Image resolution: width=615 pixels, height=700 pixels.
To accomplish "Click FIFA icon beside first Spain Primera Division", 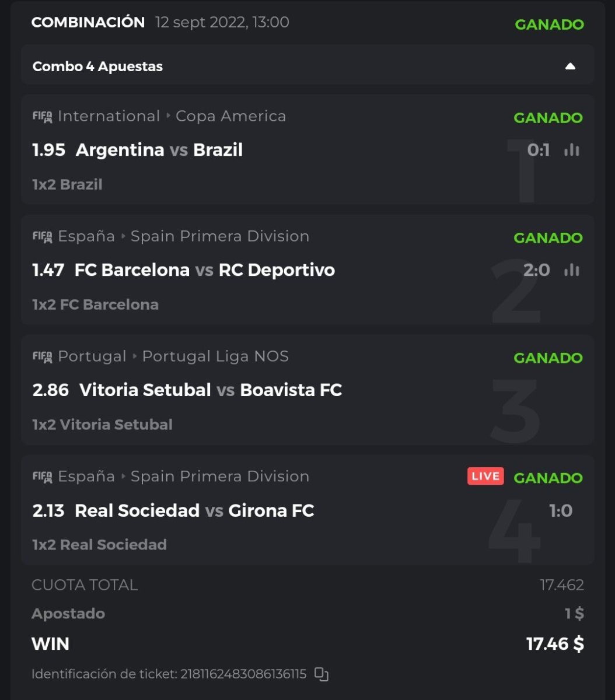I will [42, 237].
